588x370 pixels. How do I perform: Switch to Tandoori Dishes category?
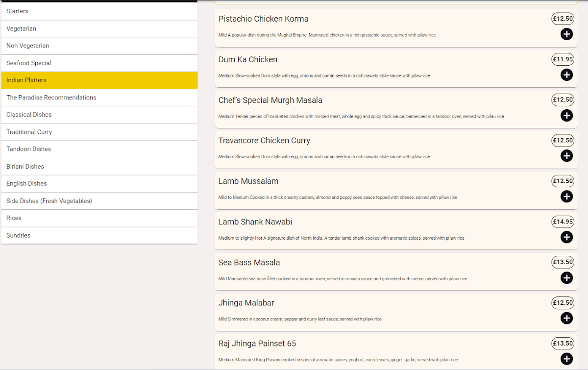pyautogui.click(x=99, y=149)
